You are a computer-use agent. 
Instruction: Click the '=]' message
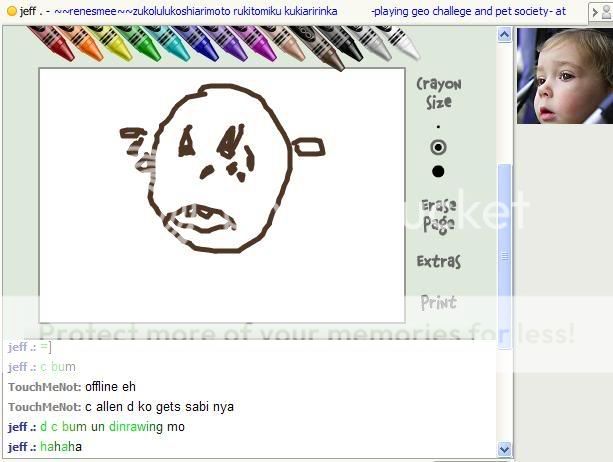tap(46, 347)
